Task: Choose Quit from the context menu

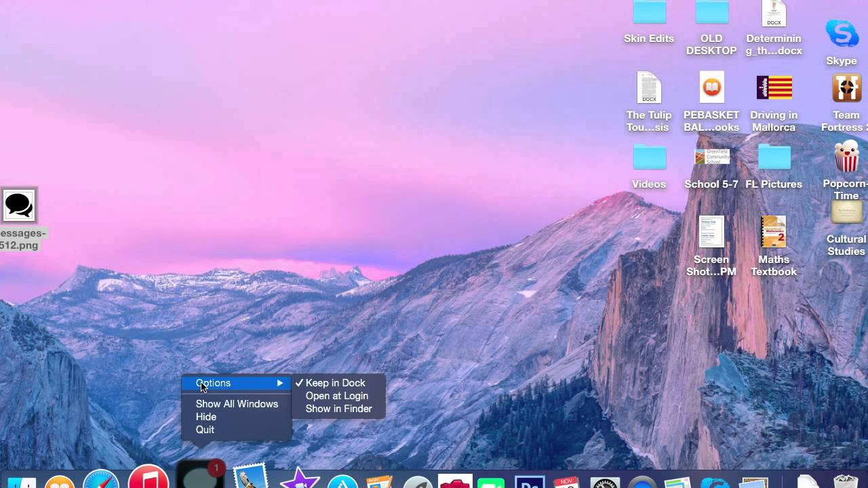Action: pos(205,430)
